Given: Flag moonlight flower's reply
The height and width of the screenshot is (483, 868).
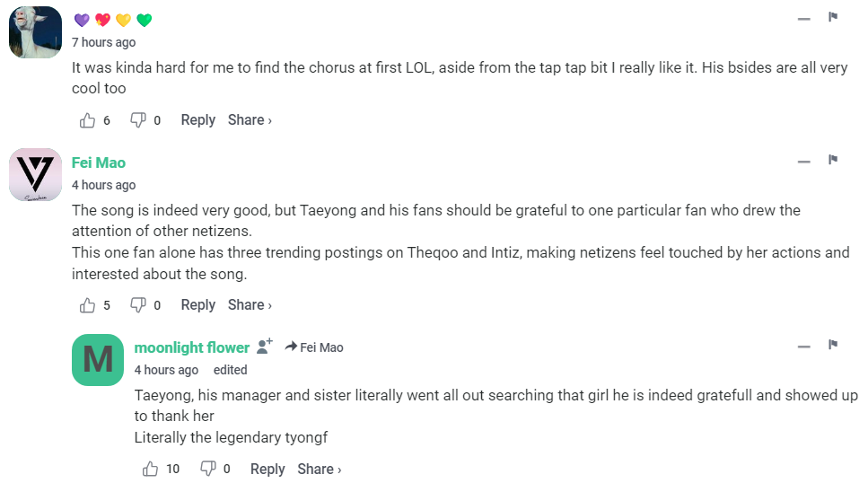Looking at the screenshot, I should coord(833,345).
